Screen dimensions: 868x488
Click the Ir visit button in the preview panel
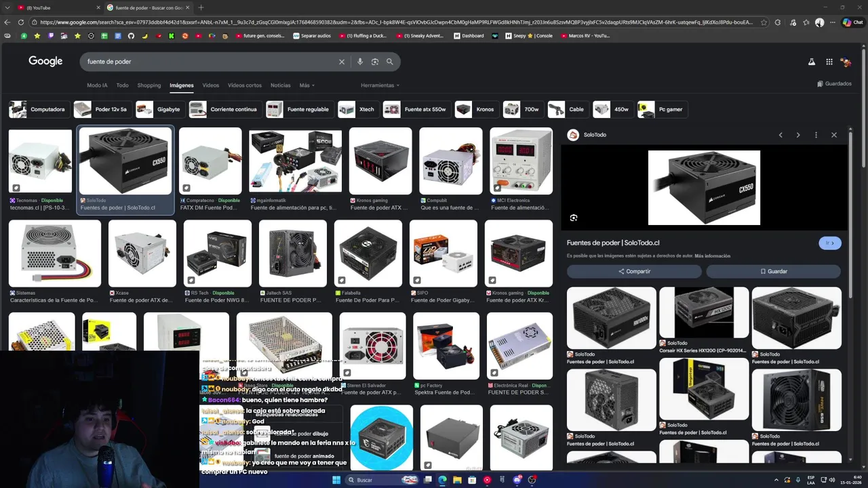[830, 243]
